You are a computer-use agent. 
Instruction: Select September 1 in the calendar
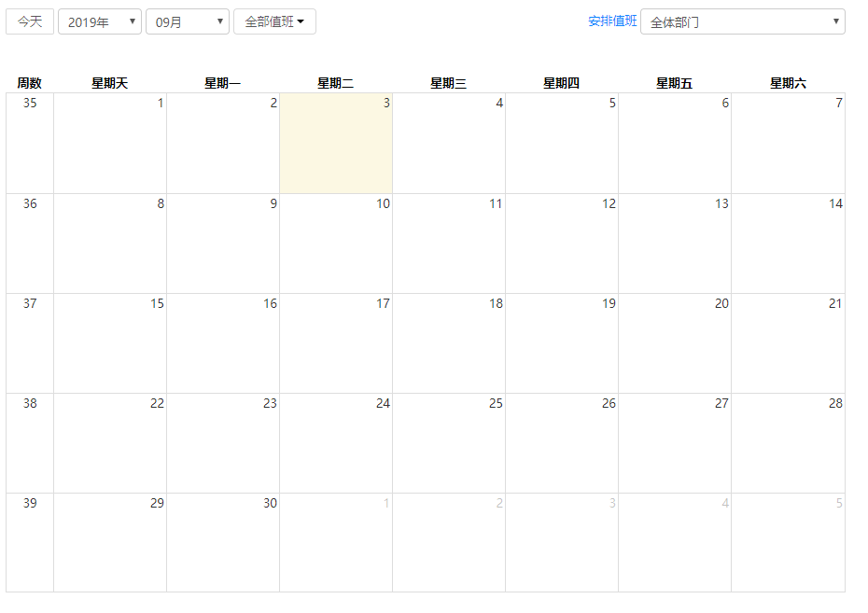110,144
